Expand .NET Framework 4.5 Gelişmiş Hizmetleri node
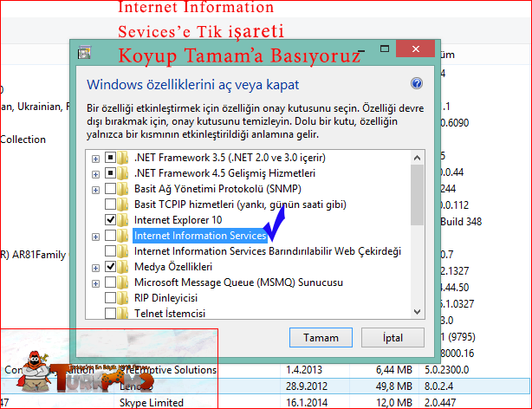 tap(95, 174)
